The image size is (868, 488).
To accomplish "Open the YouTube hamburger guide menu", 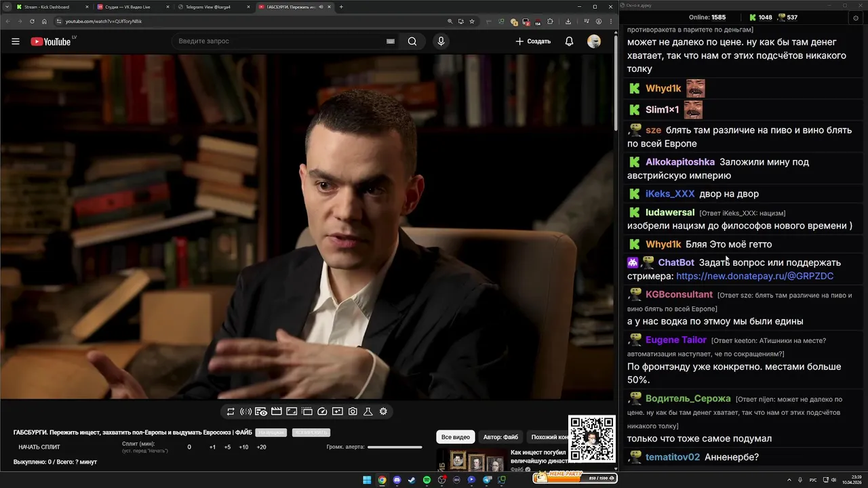I will tap(15, 41).
